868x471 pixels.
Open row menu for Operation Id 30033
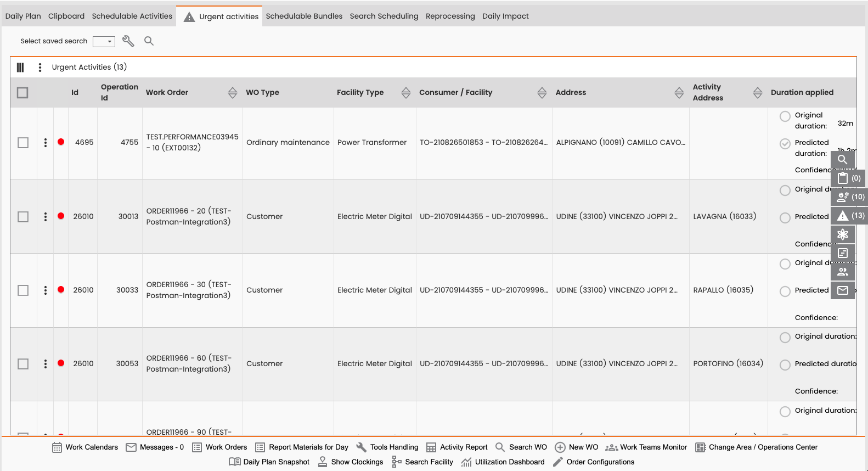[46, 290]
